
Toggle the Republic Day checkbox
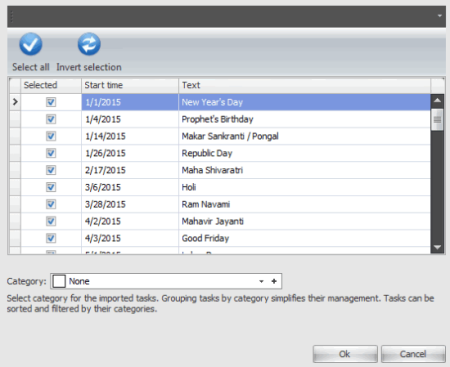(51, 153)
